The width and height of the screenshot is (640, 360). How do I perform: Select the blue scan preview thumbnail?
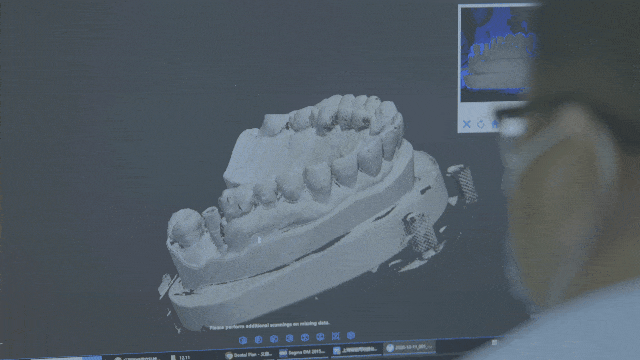coord(497,54)
